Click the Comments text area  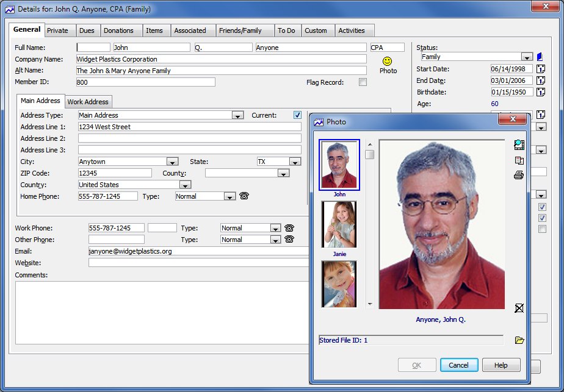point(162,313)
